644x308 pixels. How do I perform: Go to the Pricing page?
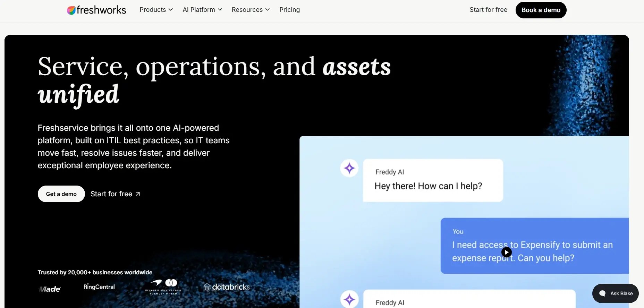click(289, 10)
